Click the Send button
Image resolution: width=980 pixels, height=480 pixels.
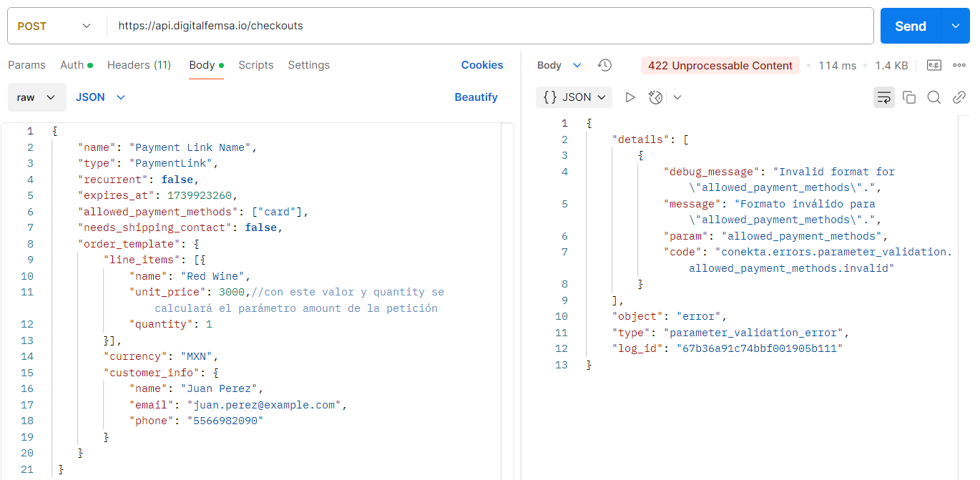tap(910, 26)
